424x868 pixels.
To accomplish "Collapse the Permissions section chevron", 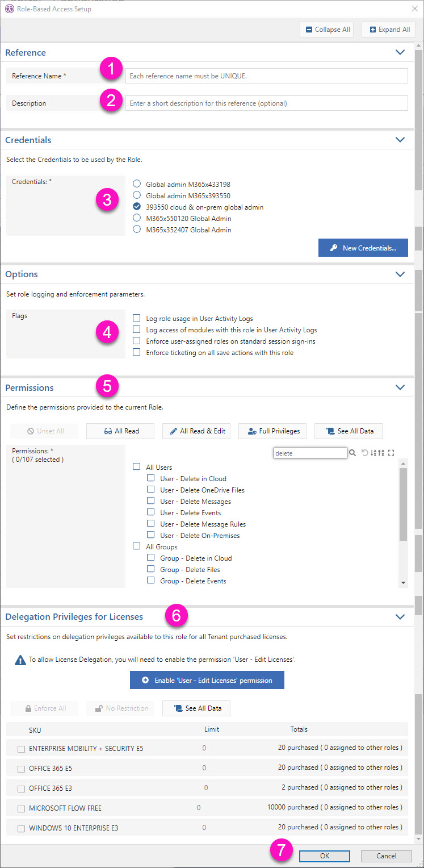I will tap(400, 387).
